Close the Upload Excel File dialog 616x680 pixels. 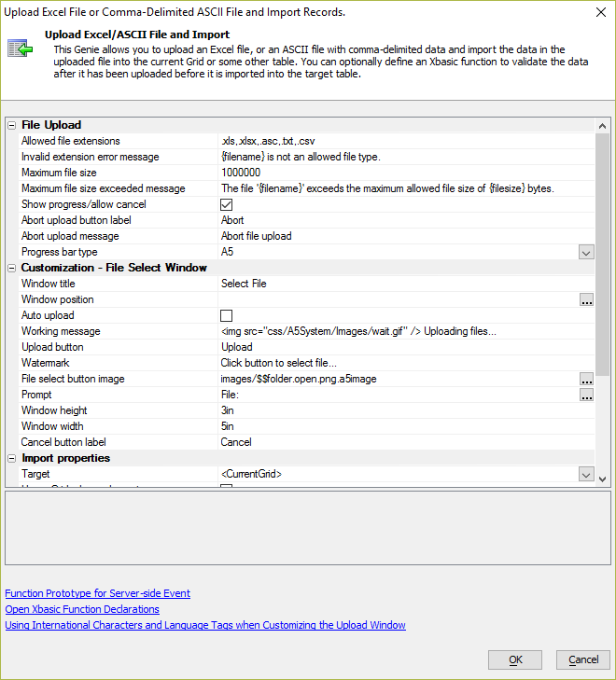coord(601,12)
